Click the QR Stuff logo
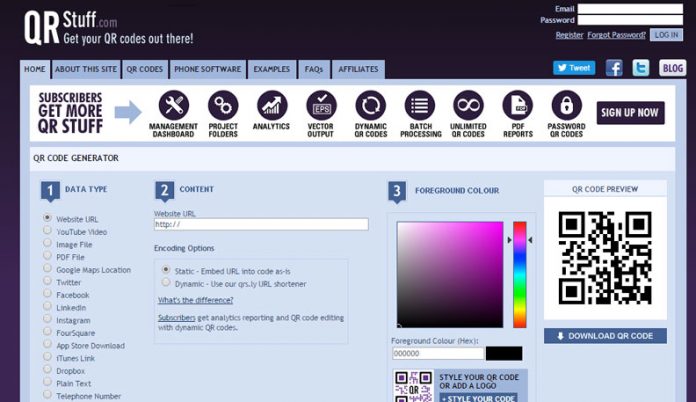 pos(109,28)
